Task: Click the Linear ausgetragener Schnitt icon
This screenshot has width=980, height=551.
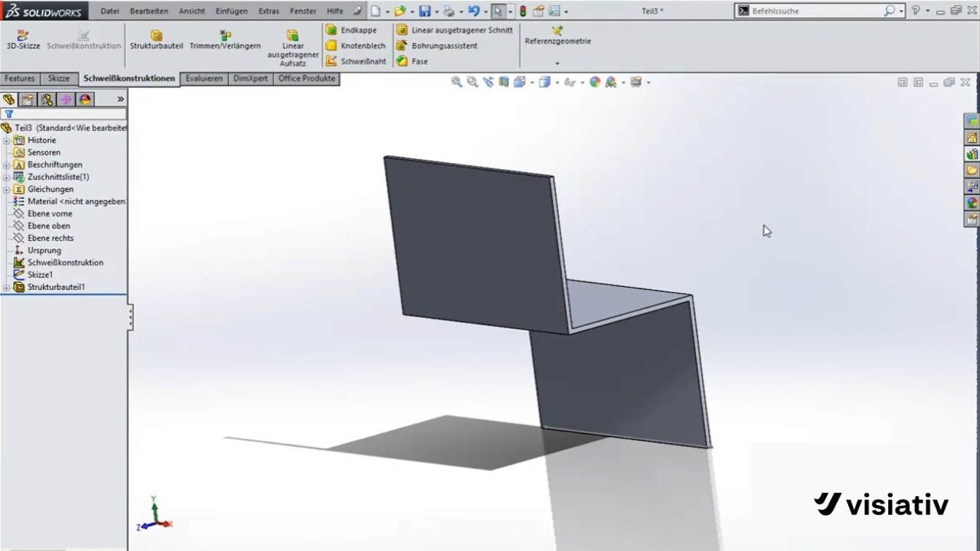Action: pyautogui.click(x=402, y=30)
